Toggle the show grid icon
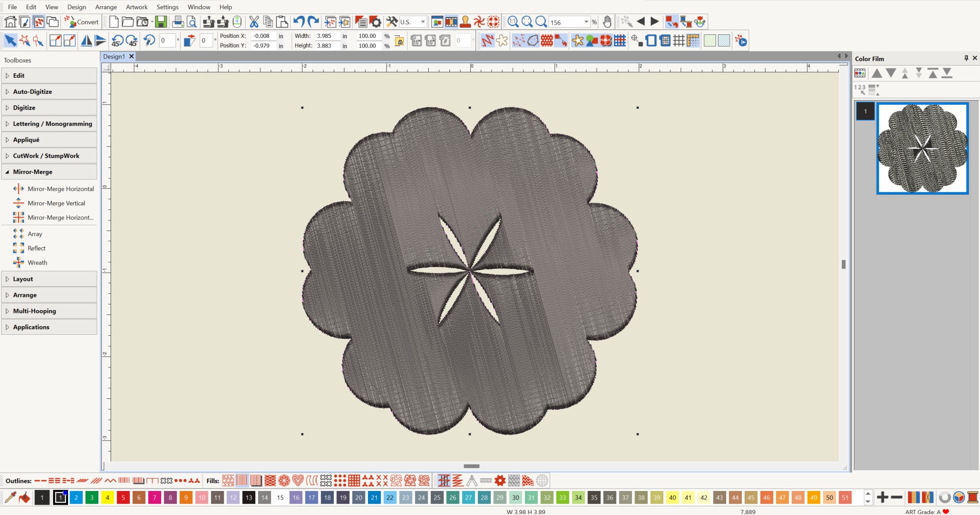The width and height of the screenshot is (980, 515). point(679,40)
